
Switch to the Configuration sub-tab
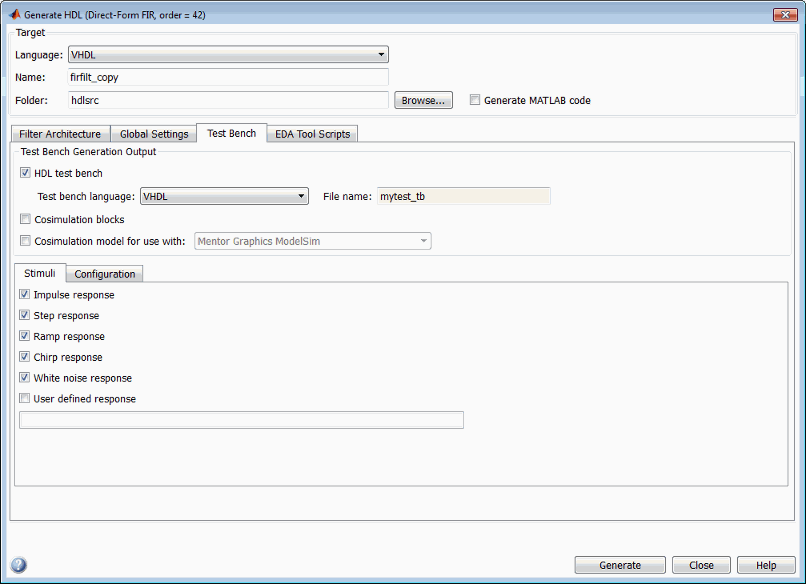pos(105,274)
